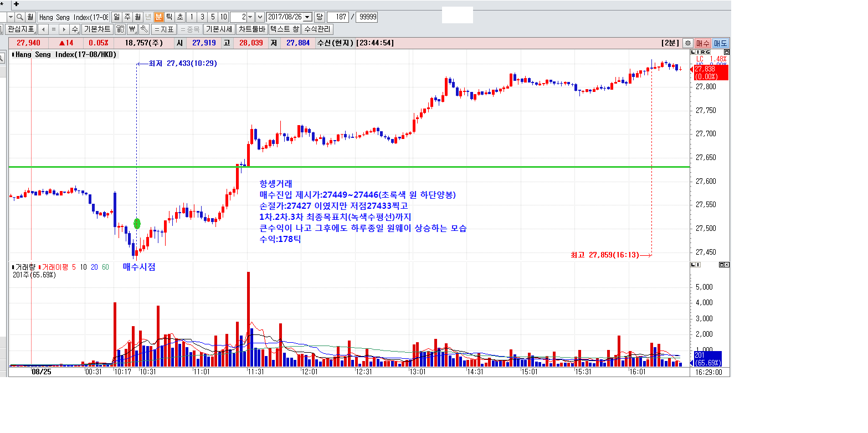Click the magnifier search icon beside symbol box
The image size is (868, 433).
coord(19,17)
